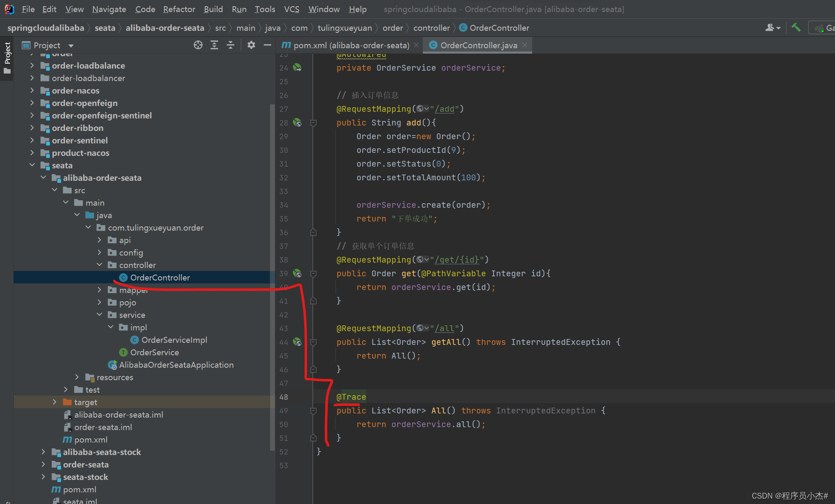Expand the order-openfeign-sentinel module
The width and height of the screenshot is (835, 504).
coord(32,115)
